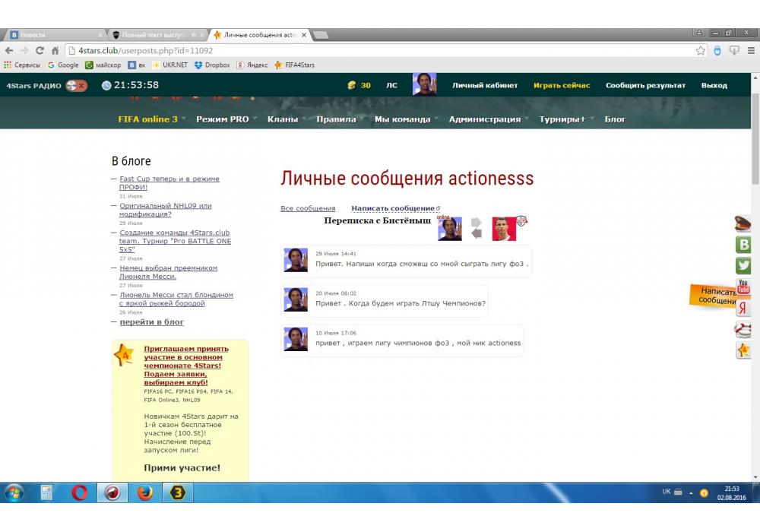This screenshot has height=532, width=760.
Task: Open the lifebuoy help icon
Action: tap(743, 329)
